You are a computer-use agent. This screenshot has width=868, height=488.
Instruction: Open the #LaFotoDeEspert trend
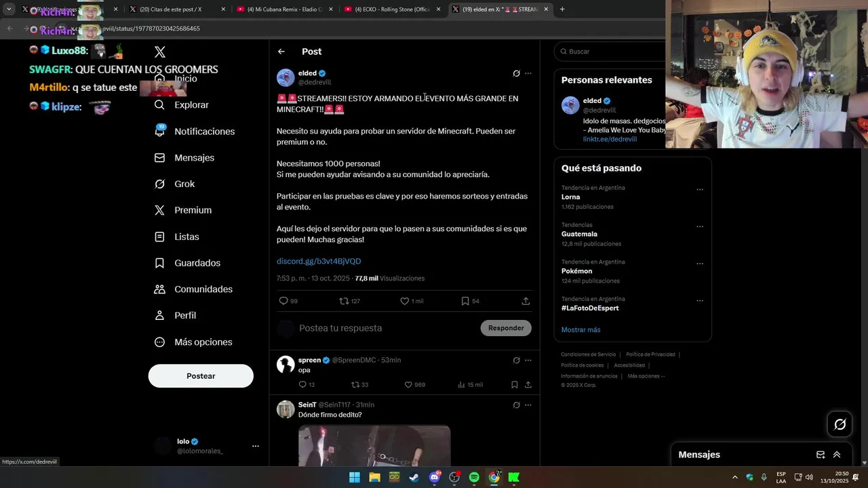(x=590, y=308)
